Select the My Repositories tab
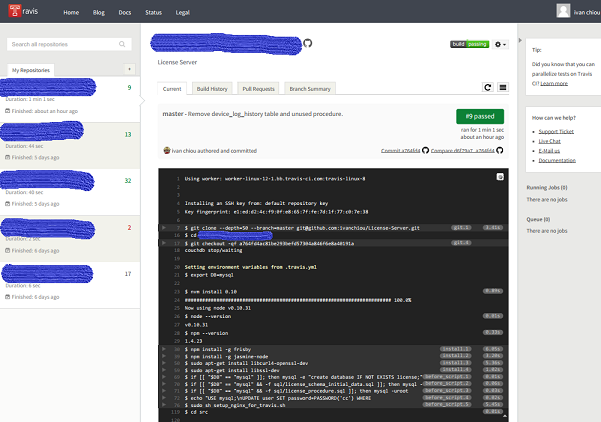The height and width of the screenshot is (422, 601). click(x=31, y=70)
